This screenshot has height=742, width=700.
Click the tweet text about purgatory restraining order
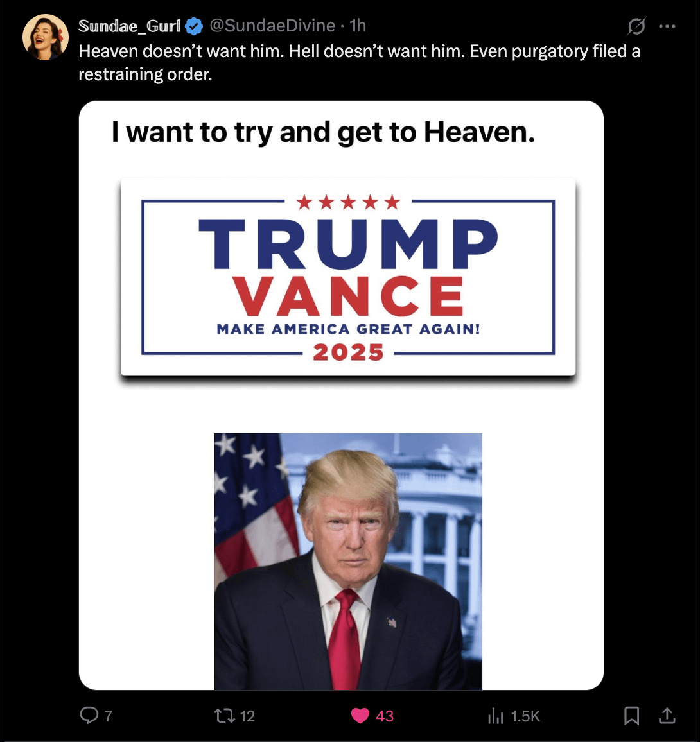[x=359, y=62]
